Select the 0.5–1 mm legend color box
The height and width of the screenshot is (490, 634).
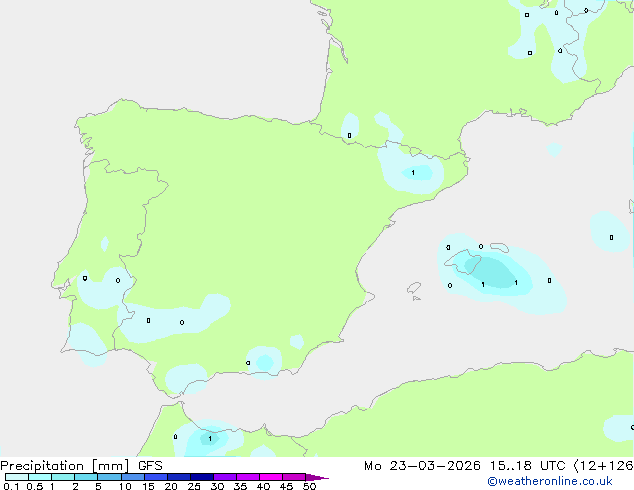40,477
